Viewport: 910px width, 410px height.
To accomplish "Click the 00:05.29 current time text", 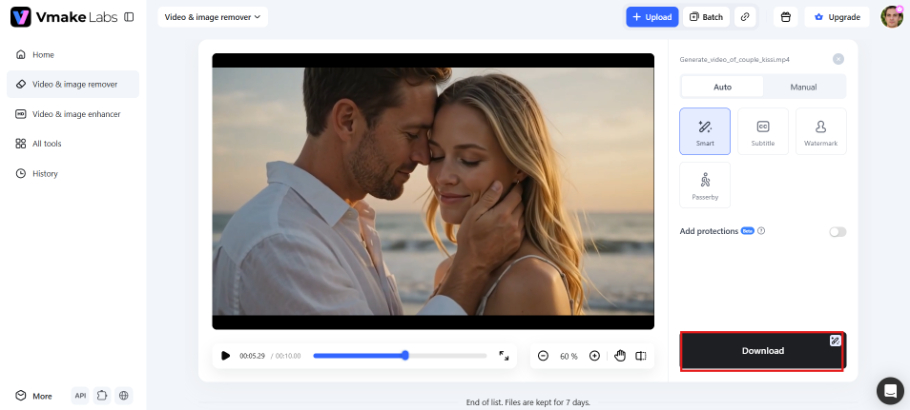I will pos(252,356).
